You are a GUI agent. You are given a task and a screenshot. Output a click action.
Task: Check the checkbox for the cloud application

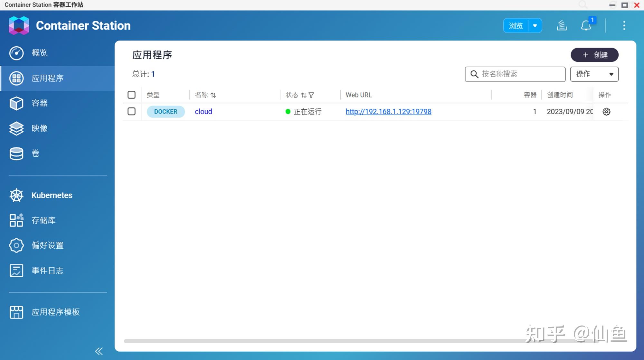(131, 111)
